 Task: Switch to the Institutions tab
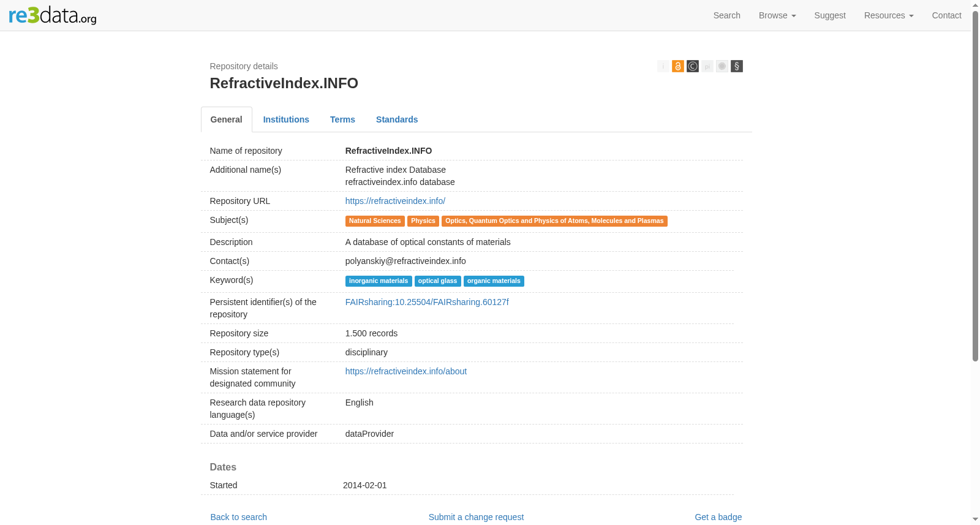(x=286, y=119)
